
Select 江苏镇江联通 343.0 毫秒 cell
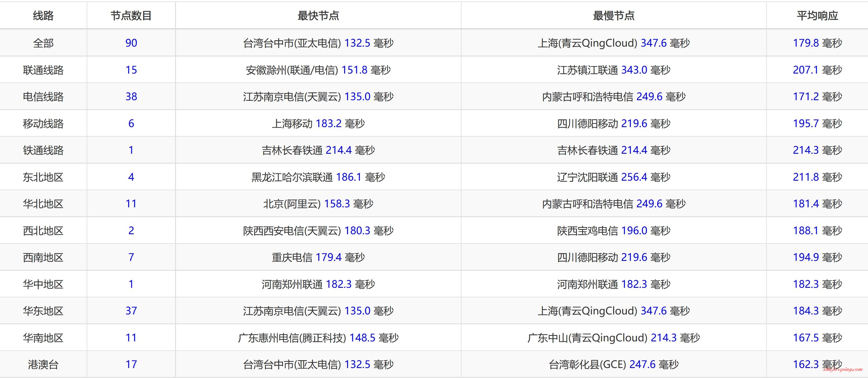(613, 70)
